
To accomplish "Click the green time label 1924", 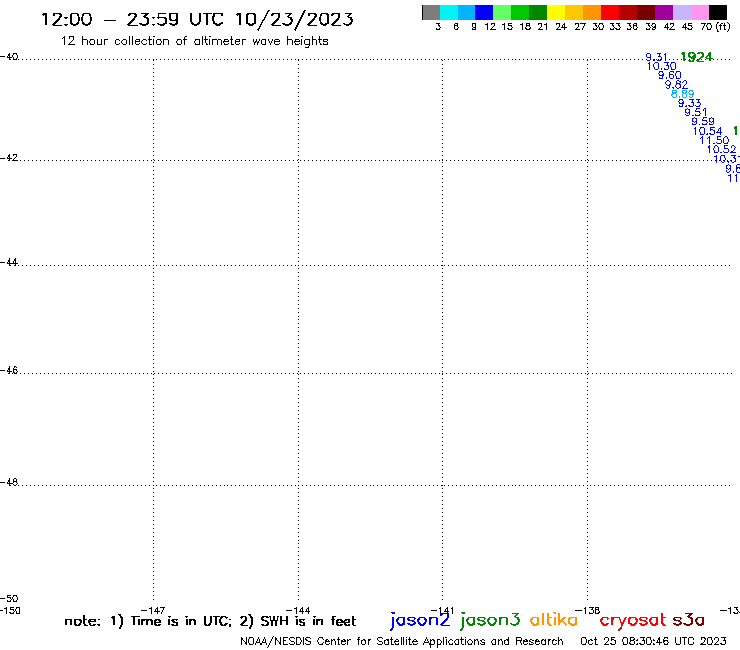I will (697, 57).
